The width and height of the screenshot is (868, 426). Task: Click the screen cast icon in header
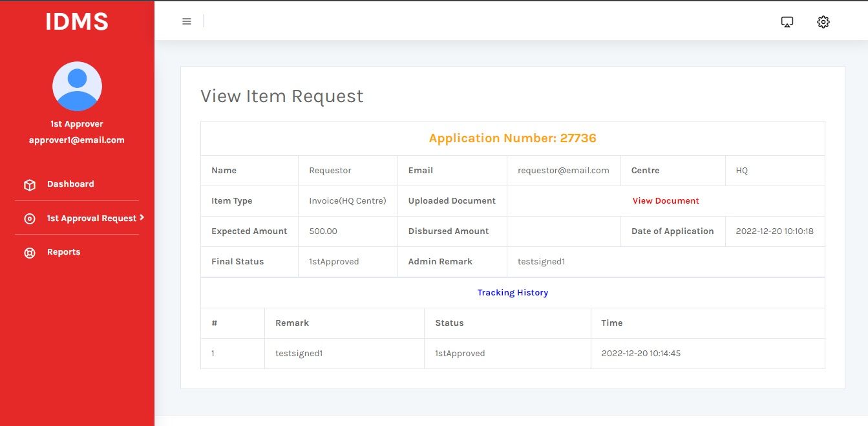click(787, 22)
